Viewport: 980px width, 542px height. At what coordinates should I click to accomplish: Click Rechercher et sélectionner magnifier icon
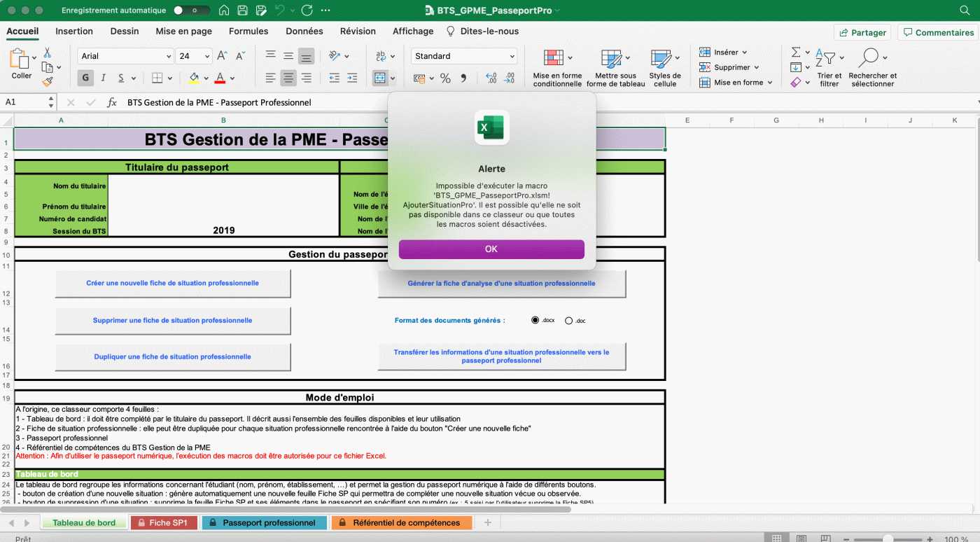[x=869, y=58]
